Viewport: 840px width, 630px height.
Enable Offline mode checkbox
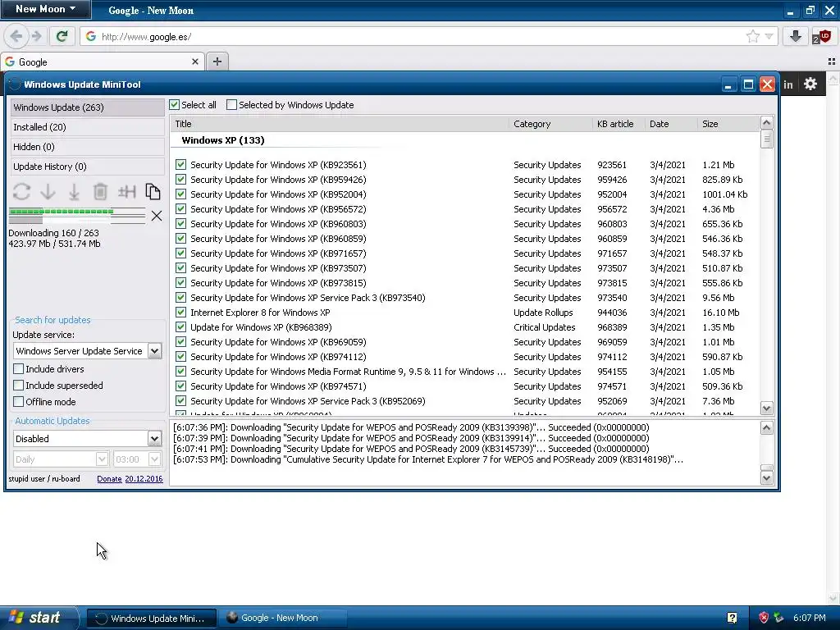point(18,401)
